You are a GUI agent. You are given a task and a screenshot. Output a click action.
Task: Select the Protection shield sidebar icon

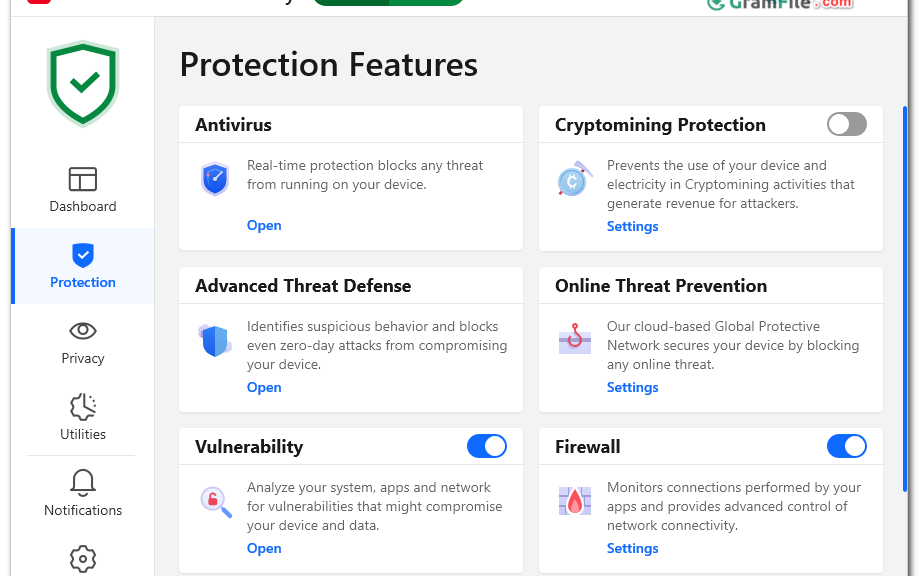pos(83,255)
